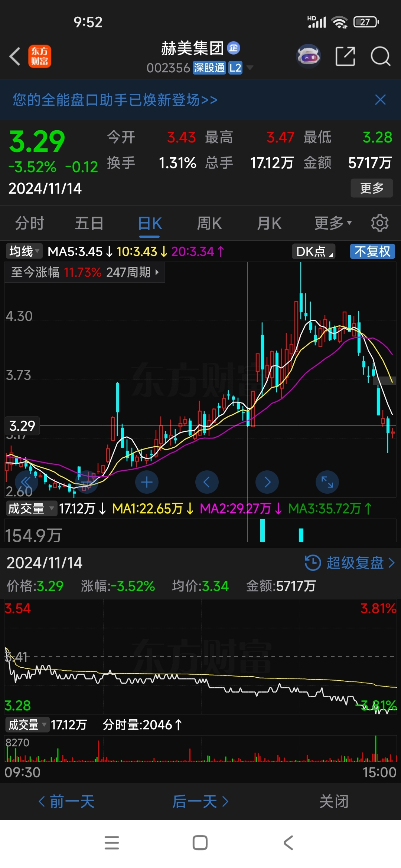Open the 您的全能盘口助手已焕新登场 banner link
Viewport: 401px width, 868px height.
pos(115,100)
